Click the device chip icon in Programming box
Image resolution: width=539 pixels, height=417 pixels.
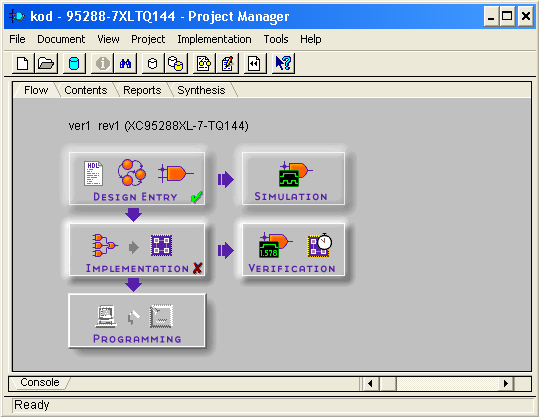(161, 316)
